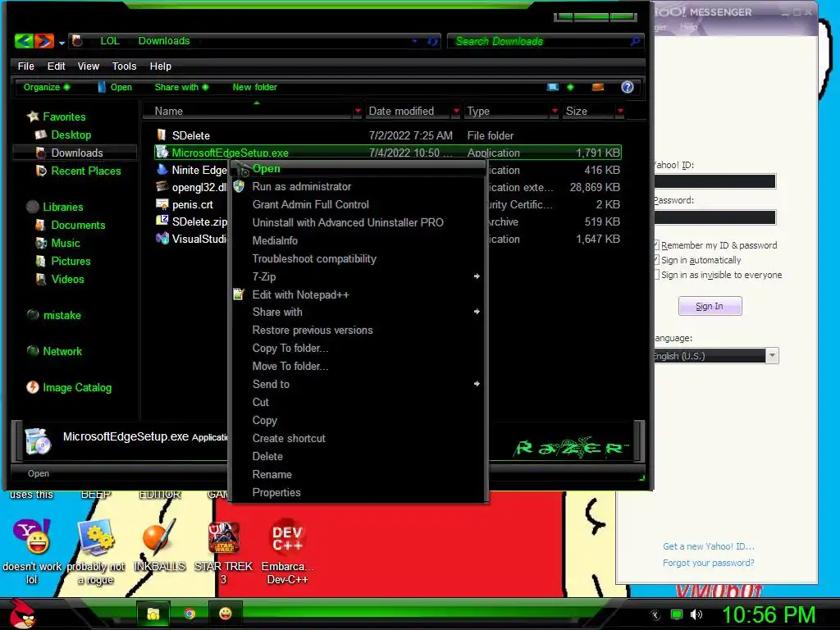The width and height of the screenshot is (840, 630).
Task: Open the Edit menu
Action: point(56,66)
